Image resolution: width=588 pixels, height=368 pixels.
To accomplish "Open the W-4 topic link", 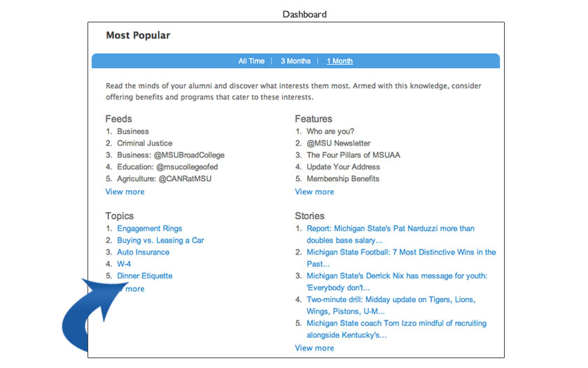I will point(124,264).
